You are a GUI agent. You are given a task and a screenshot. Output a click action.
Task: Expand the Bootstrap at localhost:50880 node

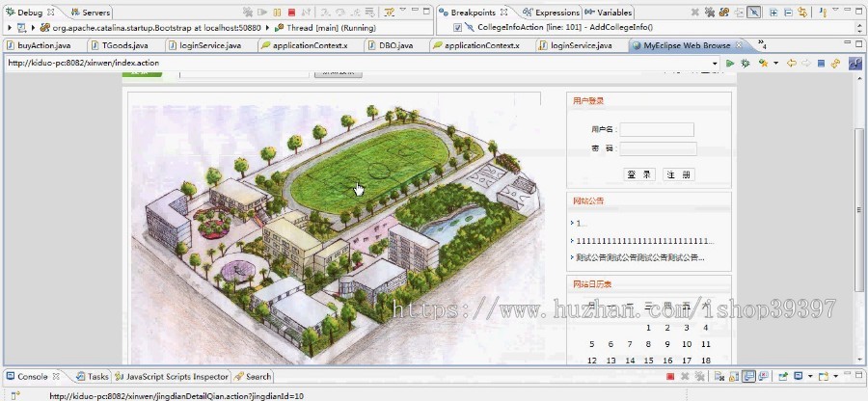[34, 27]
